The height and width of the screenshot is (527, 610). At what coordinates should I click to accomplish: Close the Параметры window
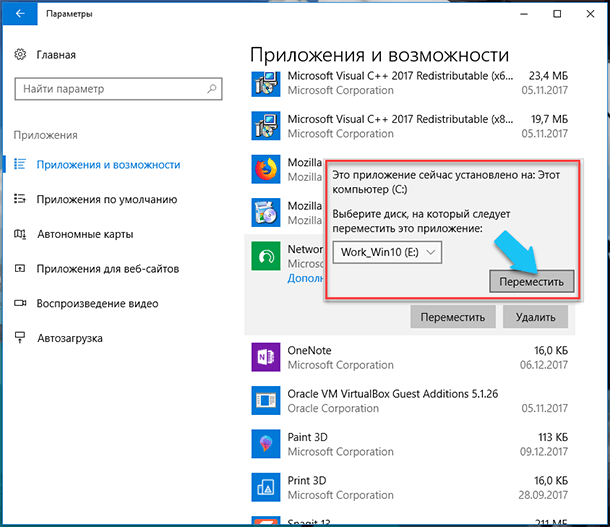pyautogui.click(x=590, y=14)
